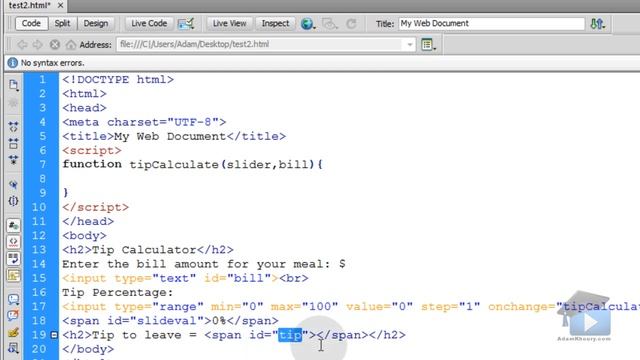
Task: Switch to Code view
Action: pos(31,23)
